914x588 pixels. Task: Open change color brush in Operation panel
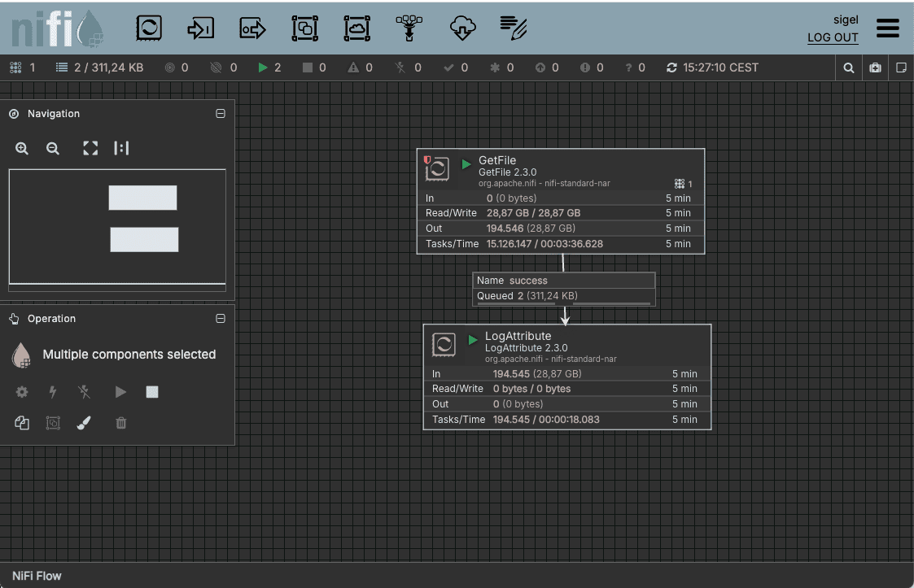point(84,423)
